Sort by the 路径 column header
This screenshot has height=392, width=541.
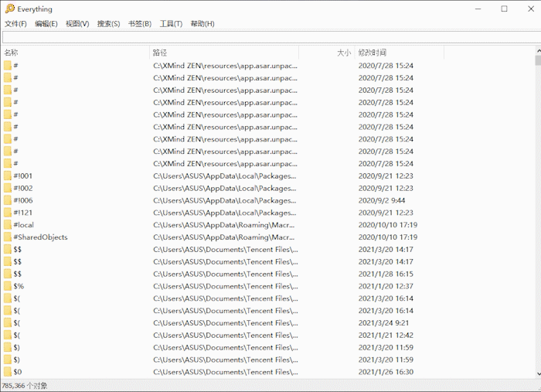224,53
